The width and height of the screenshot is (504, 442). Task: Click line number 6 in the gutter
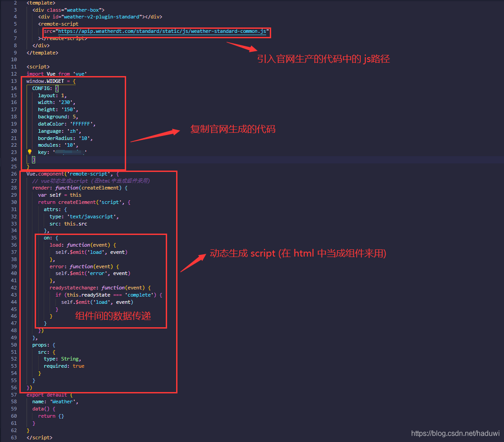pyautogui.click(x=15, y=31)
